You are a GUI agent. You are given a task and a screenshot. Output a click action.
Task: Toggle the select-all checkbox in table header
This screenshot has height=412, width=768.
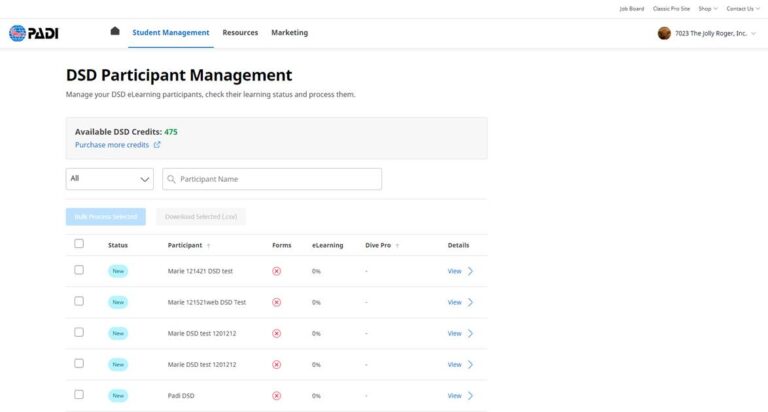point(79,244)
